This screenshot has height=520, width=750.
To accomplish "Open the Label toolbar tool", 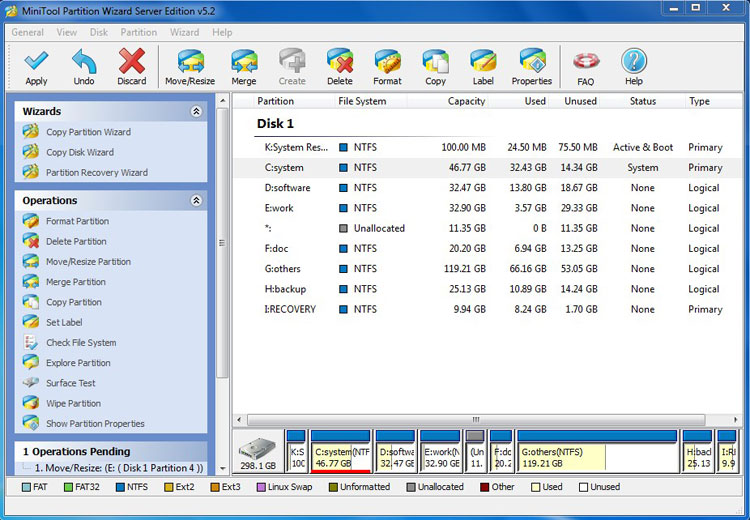I will click(x=483, y=67).
